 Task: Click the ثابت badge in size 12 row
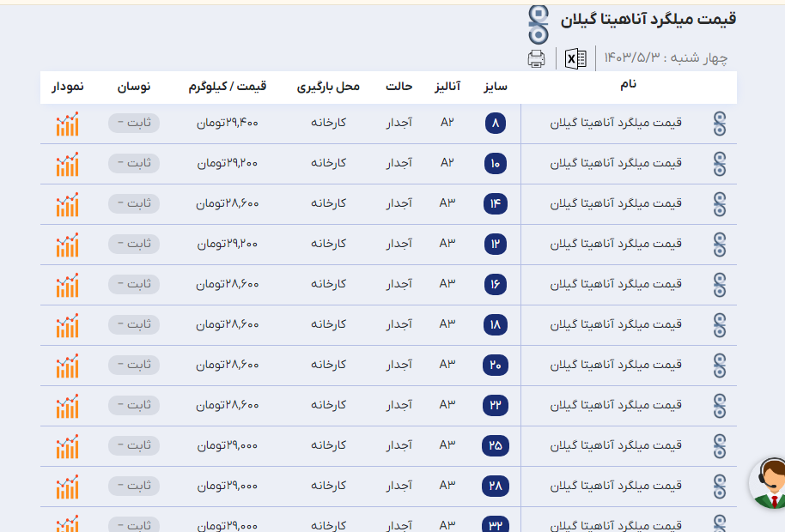point(134,244)
